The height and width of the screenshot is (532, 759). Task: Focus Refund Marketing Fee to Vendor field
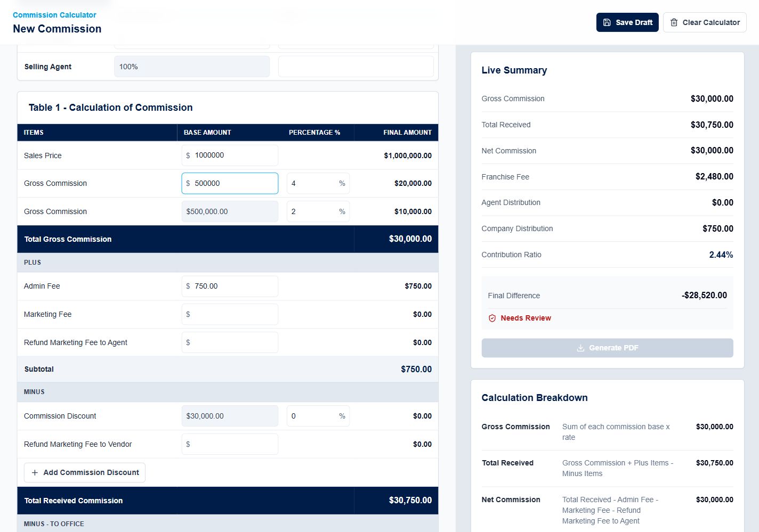[230, 444]
